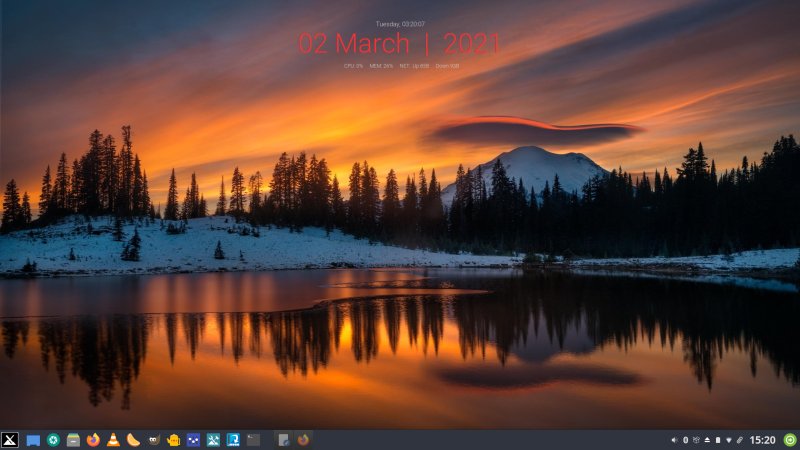Image resolution: width=800 pixels, height=450 pixels.
Task: Open the clipboard manager paperclip icon
Action: (x=739, y=440)
